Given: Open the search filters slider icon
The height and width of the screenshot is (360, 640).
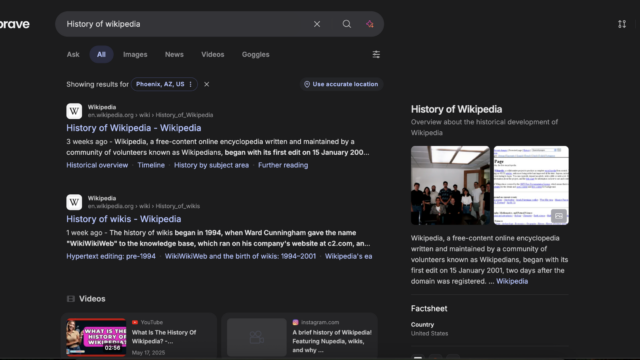Looking at the screenshot, I should [376, 54].
